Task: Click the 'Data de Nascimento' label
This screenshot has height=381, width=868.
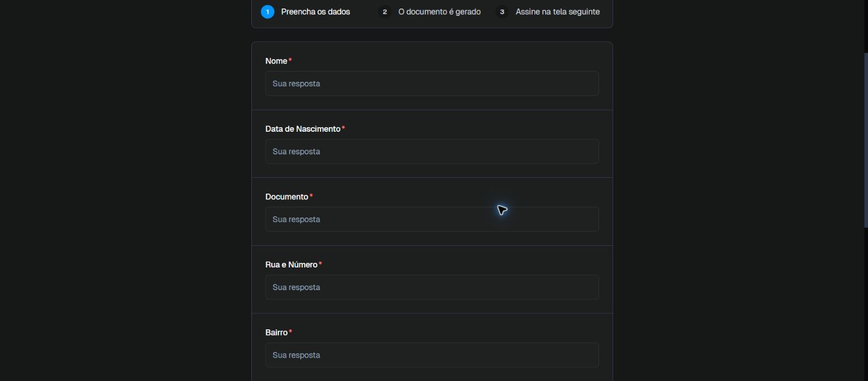Action: coord(303,129)
